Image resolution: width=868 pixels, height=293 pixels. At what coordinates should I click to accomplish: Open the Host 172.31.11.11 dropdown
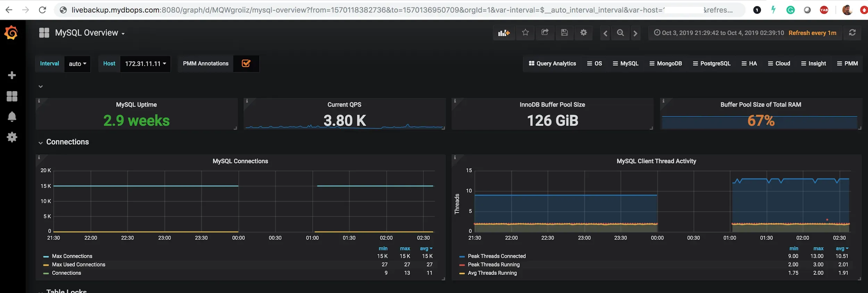(x=145, y=64)
